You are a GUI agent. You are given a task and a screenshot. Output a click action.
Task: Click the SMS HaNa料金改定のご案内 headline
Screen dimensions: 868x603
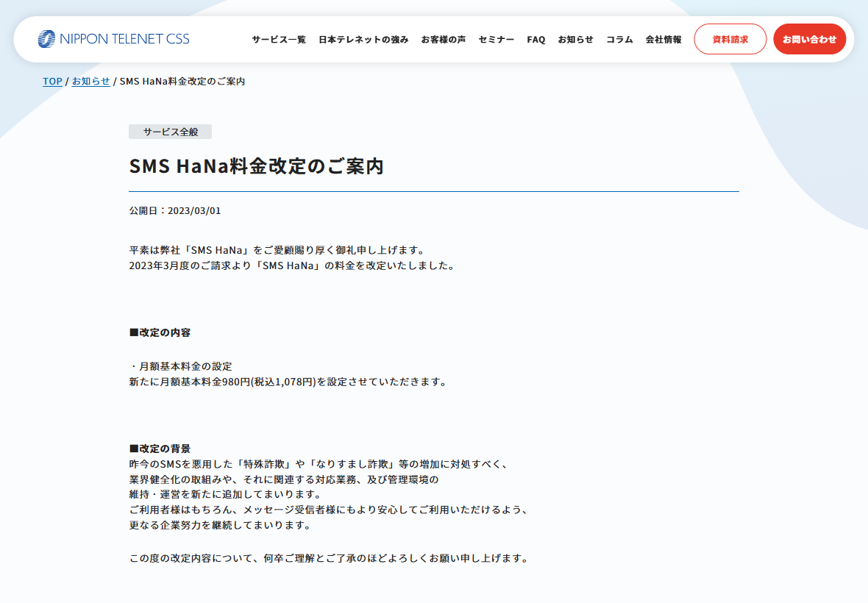(x=256, y=166)
